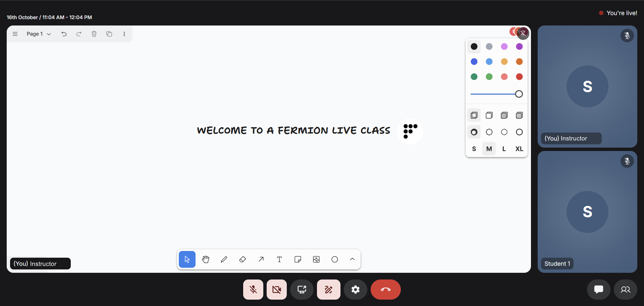The image size is (644, 306).
Task: Select the Eraser tool
Action: [x=243, y=259]
